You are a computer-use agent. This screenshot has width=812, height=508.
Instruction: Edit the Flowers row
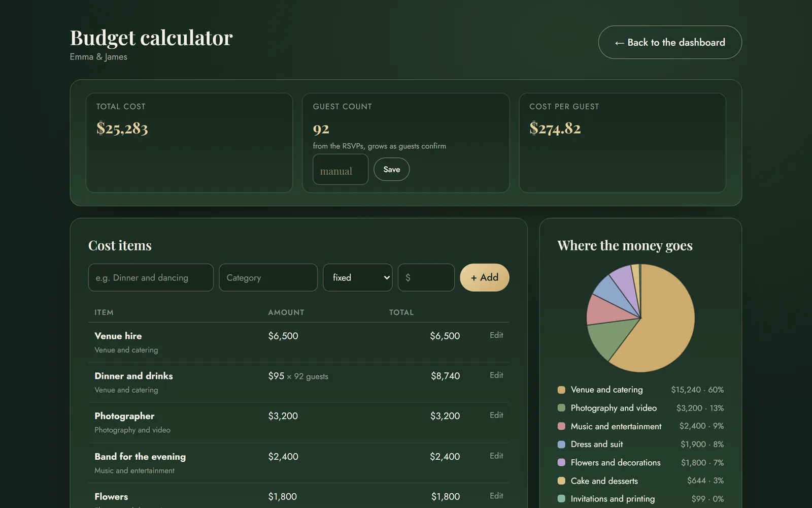pyautogui.click(x=496, y=496)
